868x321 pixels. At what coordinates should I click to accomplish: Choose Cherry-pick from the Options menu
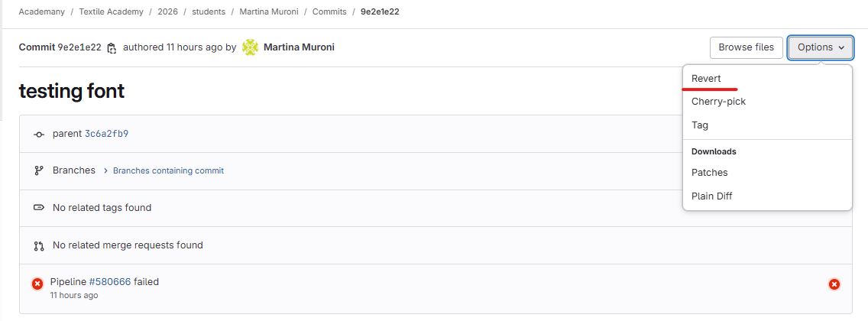click(718, 102)
